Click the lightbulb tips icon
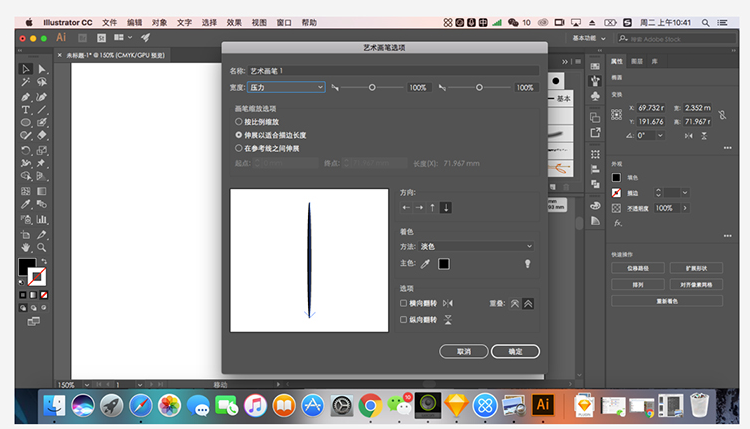The image size is (750, 429). (527, 263)
